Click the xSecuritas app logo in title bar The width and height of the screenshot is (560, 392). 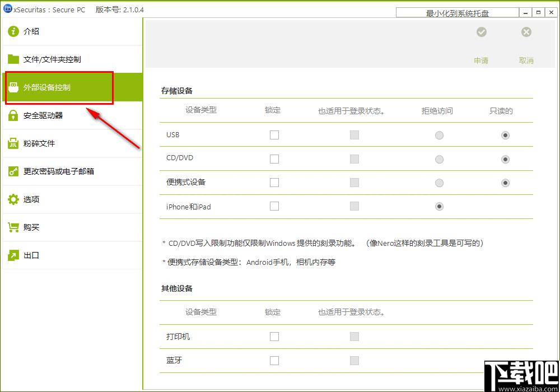[x=7, y=9]
